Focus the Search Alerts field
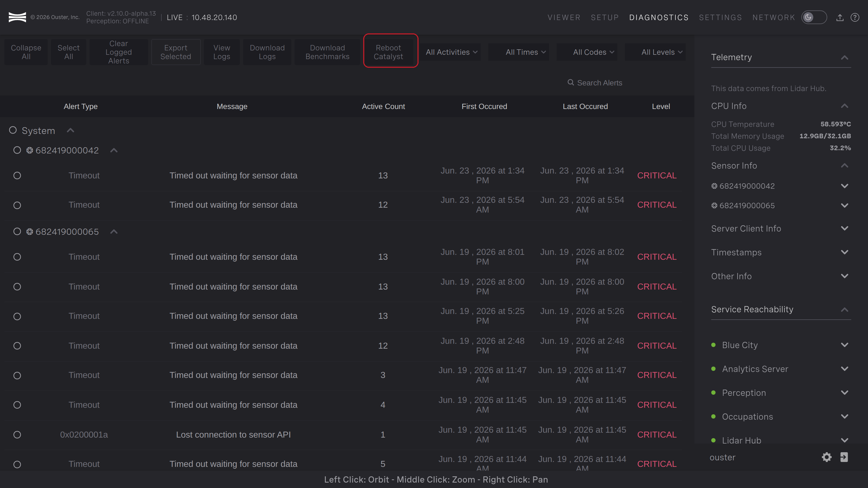 point(599,83)
